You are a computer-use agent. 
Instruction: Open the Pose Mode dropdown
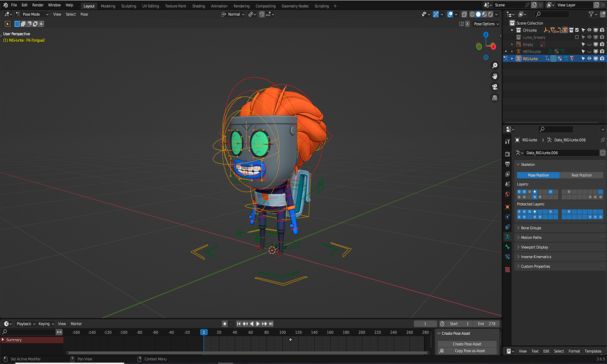[x=31, y=14]
